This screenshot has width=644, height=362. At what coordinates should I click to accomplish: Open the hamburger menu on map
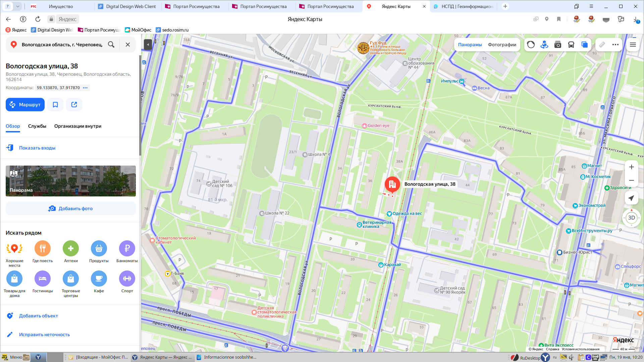(633, 45)
